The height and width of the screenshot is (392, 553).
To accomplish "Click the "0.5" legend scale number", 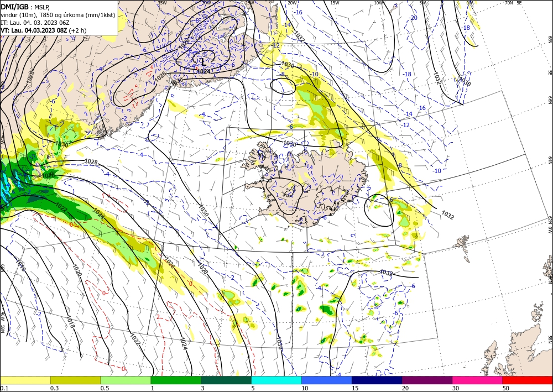I will point(105,388).
